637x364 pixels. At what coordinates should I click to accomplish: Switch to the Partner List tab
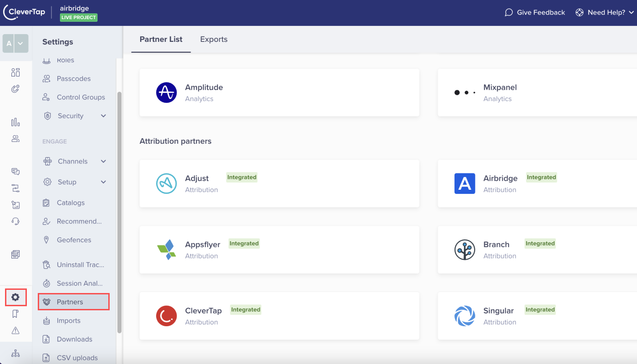click(x=161, y=39)
